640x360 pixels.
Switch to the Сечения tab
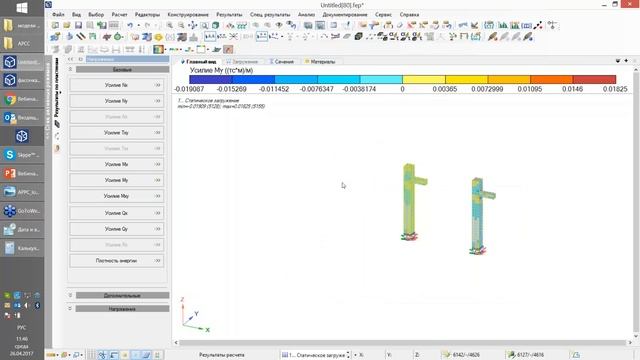coord(282,62)
